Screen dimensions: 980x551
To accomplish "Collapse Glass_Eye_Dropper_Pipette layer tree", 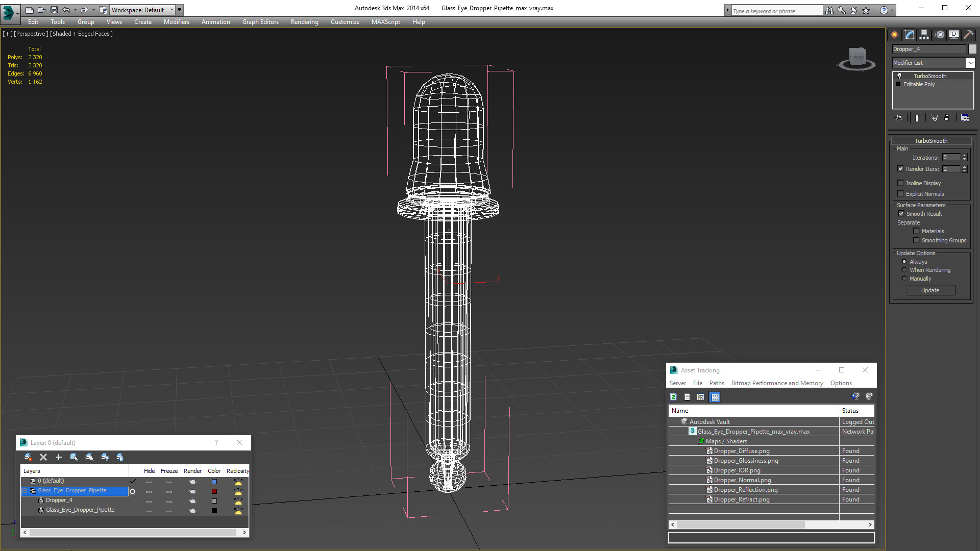I will click(x=24, y=491).
